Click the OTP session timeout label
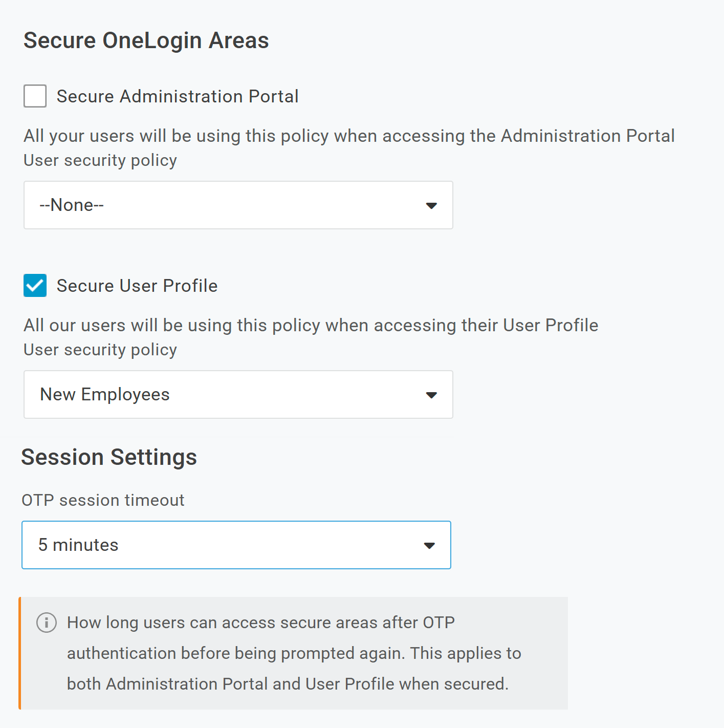Viewport: 724px width, 728px height. (x=103, y=500)
